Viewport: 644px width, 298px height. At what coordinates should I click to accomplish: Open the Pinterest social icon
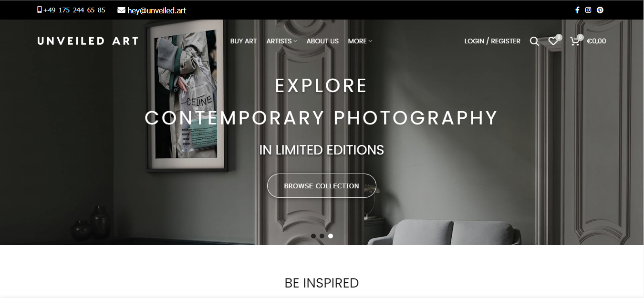point(600,10)
